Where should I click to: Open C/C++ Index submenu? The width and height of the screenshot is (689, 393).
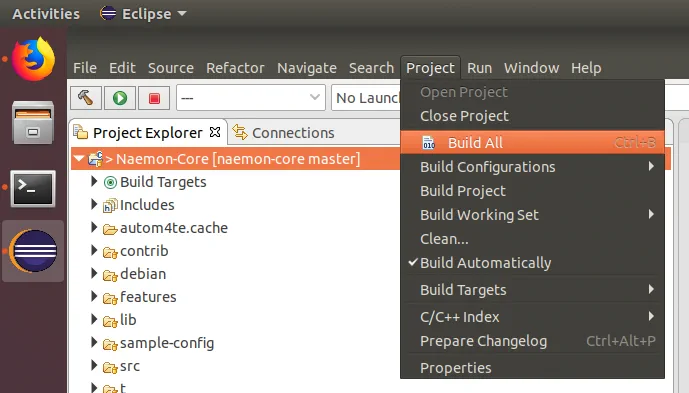[x=532, y=317]
